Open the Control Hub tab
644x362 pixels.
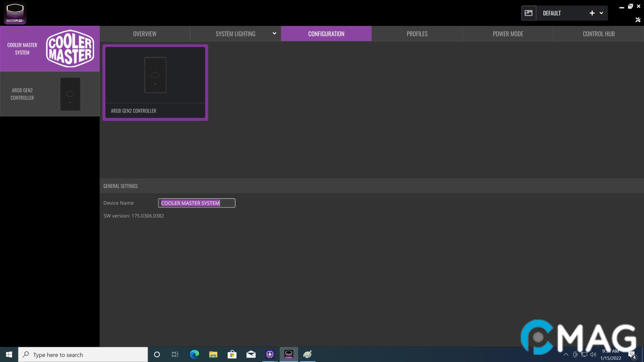[x=598, y=34]
